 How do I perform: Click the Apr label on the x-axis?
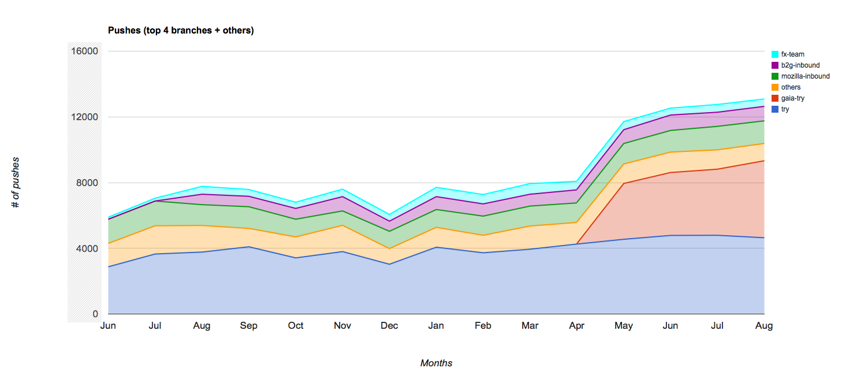[576, 326]
